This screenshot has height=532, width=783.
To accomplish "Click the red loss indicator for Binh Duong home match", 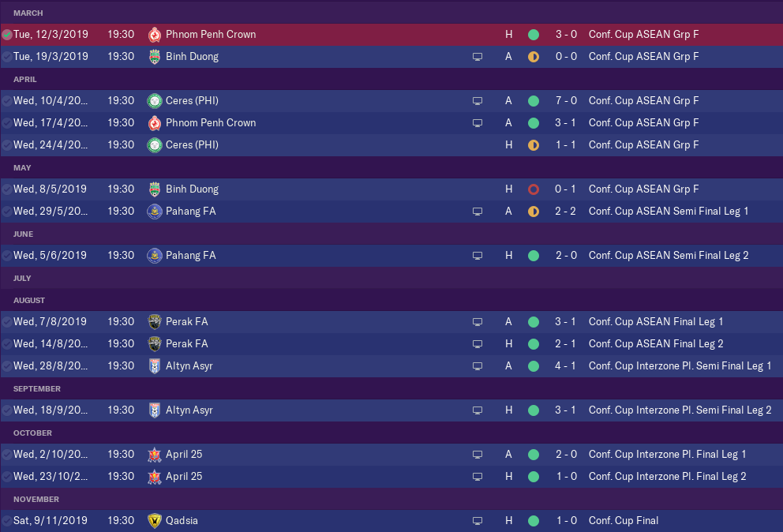I will (534, 189).
